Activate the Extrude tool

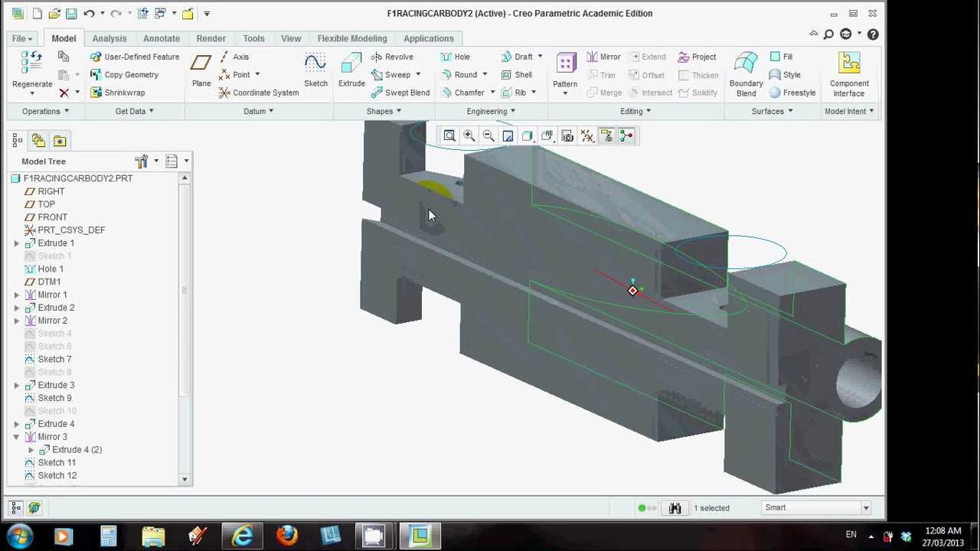pos(351,70)
